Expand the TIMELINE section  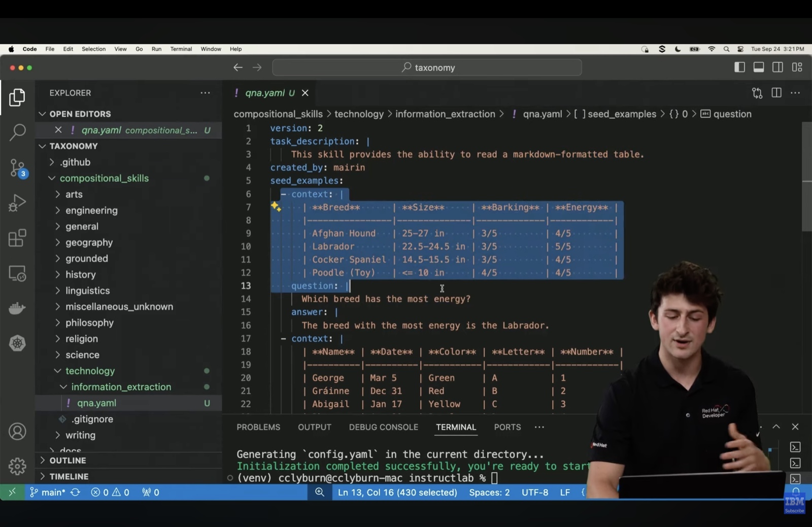tap(70, 476)
